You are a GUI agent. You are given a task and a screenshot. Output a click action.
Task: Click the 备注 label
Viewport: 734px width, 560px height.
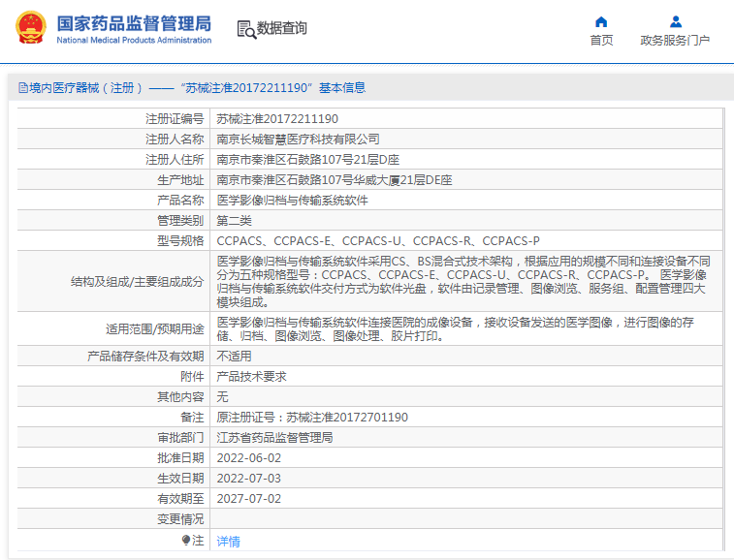pos(192,418)
